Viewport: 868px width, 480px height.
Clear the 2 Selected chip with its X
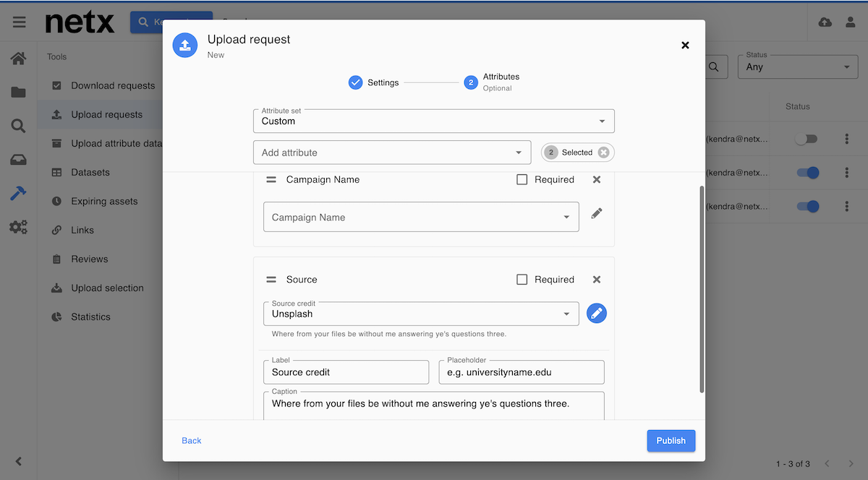(x=604, y=153)
